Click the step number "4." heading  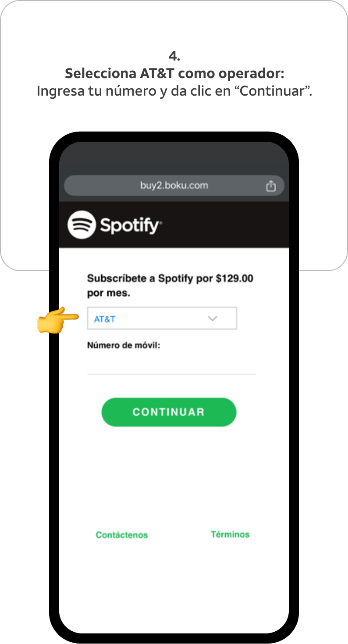tap(174, 56)
